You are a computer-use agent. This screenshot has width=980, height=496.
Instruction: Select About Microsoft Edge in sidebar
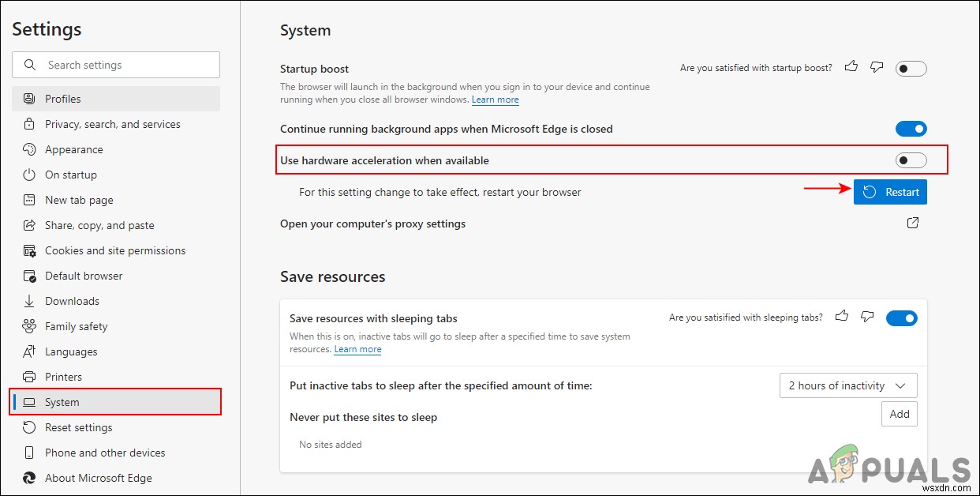[x=98, y=478]
